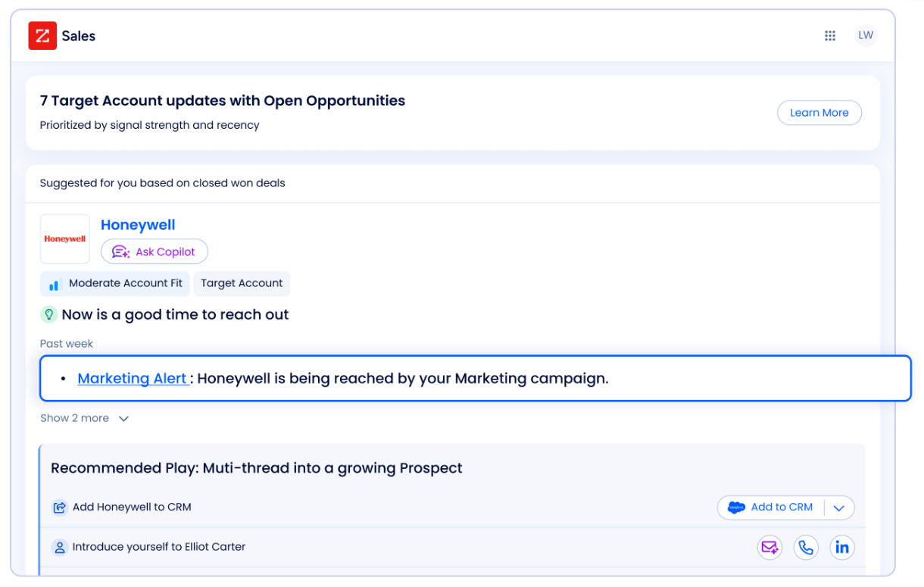Click the Sales title text in the header

point(79,36)
